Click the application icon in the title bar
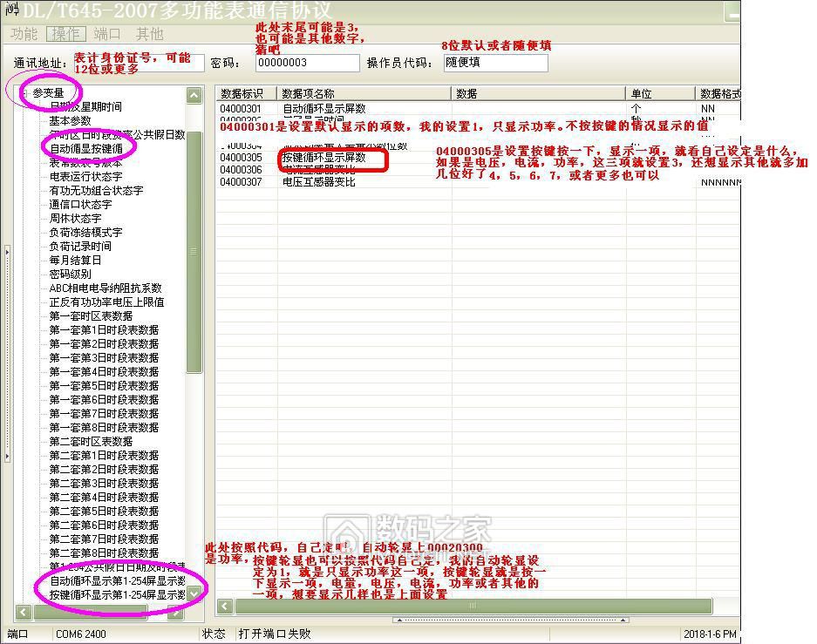The image size is (817, 644). pos(12,10)
